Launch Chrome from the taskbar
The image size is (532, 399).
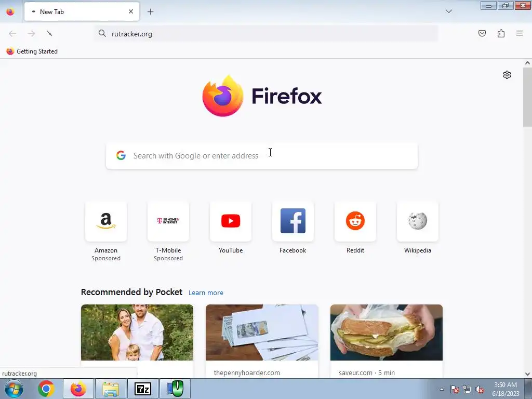click(x=46, y=389)
